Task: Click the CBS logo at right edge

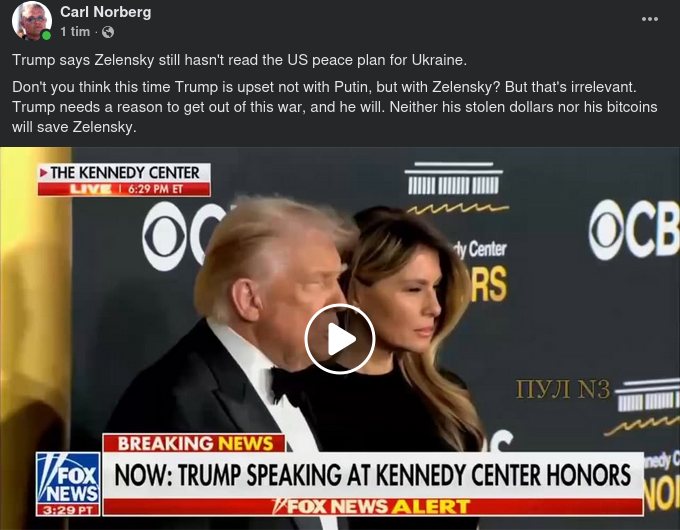Action: (634, 230)
